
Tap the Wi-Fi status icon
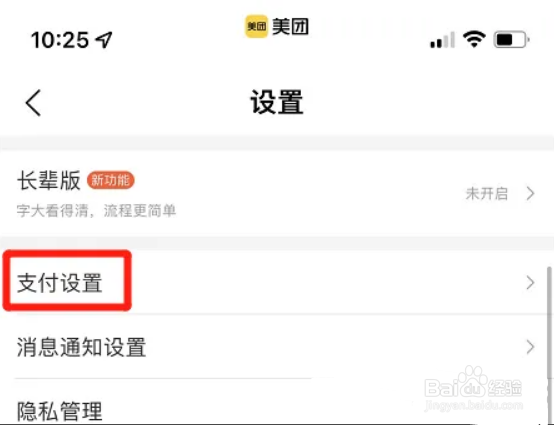pyautogui.click(x=475, y=39)
